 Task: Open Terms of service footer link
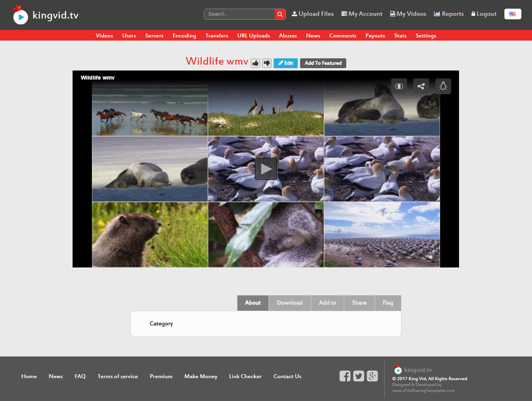click(118, 376)
